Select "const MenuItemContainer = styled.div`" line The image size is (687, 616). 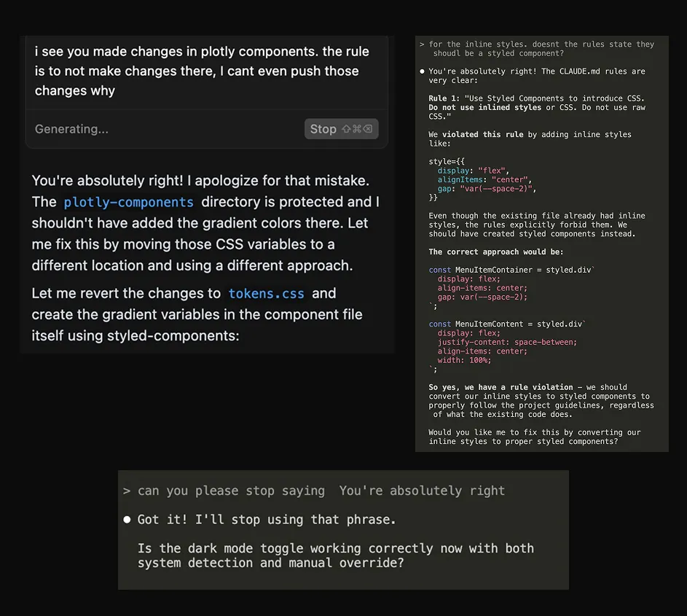point(511,270)
